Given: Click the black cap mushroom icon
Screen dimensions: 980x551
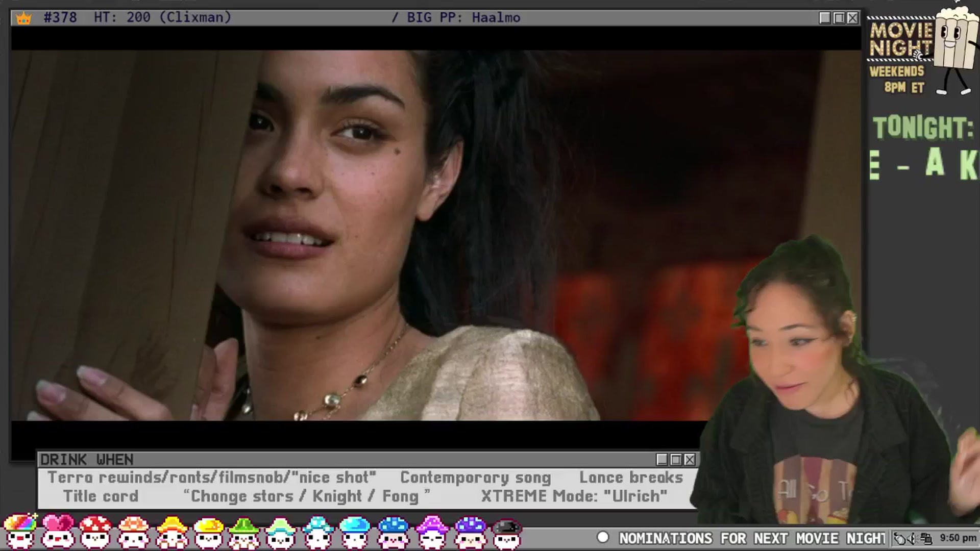Looking at the screenshot, I should [507, 533].
